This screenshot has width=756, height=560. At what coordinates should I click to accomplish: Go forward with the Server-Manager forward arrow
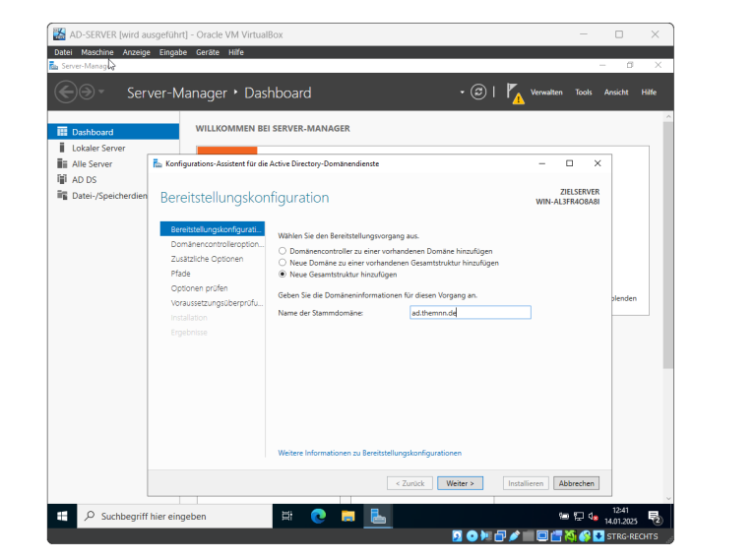pos(87,92)
